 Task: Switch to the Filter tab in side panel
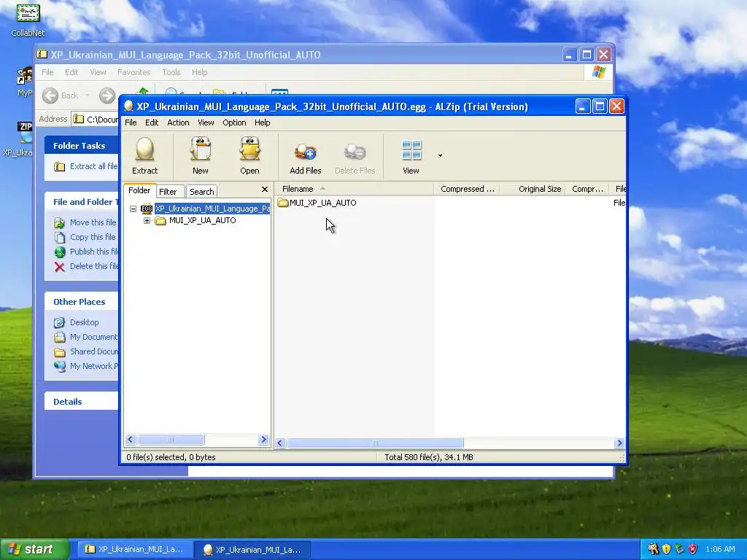168,192
